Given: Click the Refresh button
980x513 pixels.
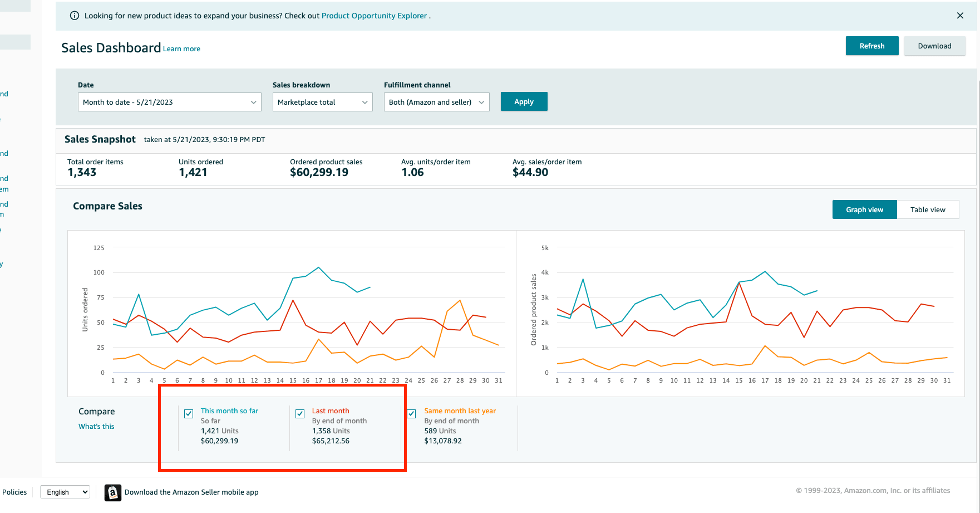Looking at the screenshot, I should pos(871,46).
